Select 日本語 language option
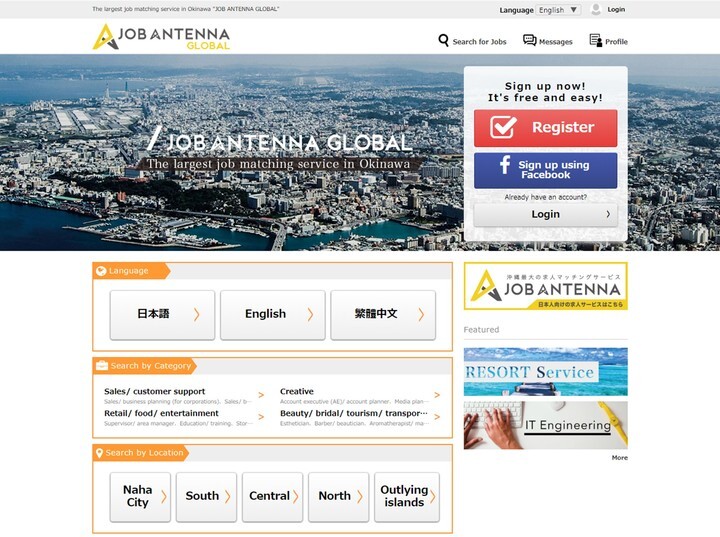720x537 pixels. click(162, 314)
